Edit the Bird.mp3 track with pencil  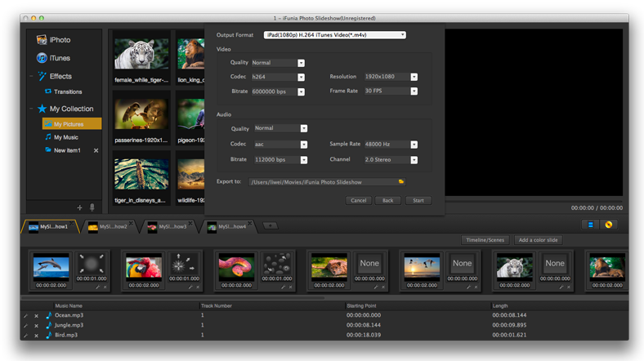click(x=25, y=336)
